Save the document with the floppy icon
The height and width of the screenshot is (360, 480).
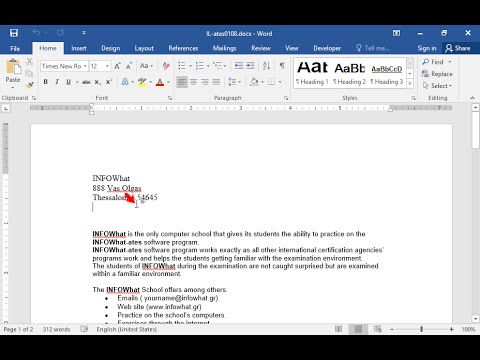14,33
